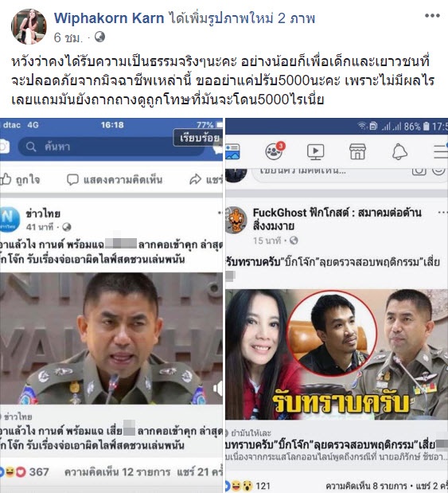This screenshot has width=448, height=493.
Task: Open the groups icon with 3 notifications
Action: pos(274,151)
